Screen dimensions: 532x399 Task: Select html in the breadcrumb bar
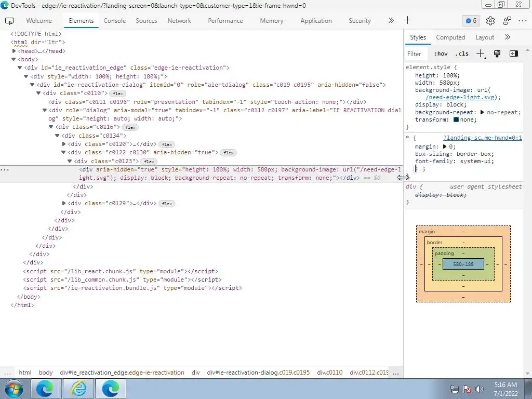point(25,373)
